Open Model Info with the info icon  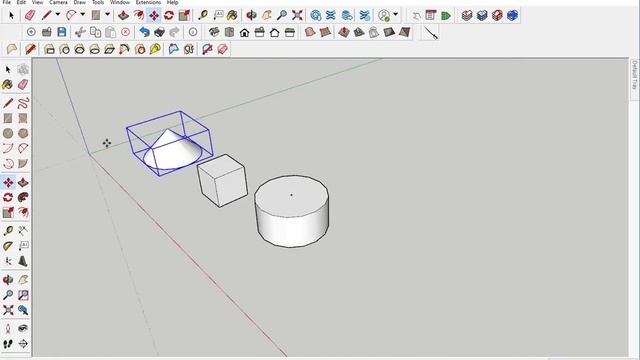(x=193, y=32)
